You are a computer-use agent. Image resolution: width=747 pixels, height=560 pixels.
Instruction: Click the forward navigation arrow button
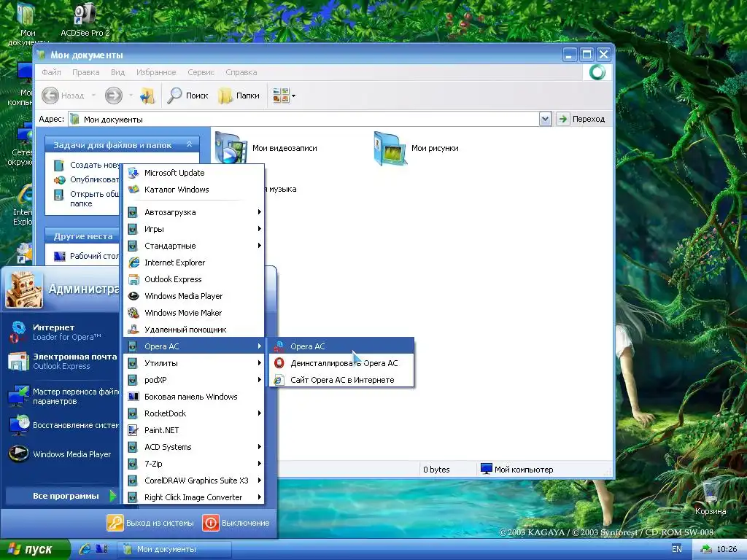(113, 96)
